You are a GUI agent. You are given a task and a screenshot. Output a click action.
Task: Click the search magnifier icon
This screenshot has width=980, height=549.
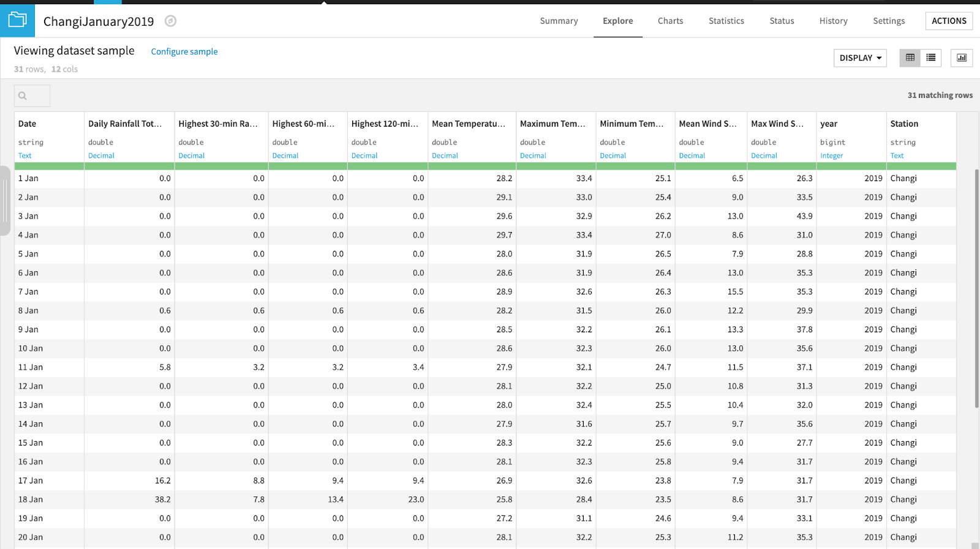(23, 95)
